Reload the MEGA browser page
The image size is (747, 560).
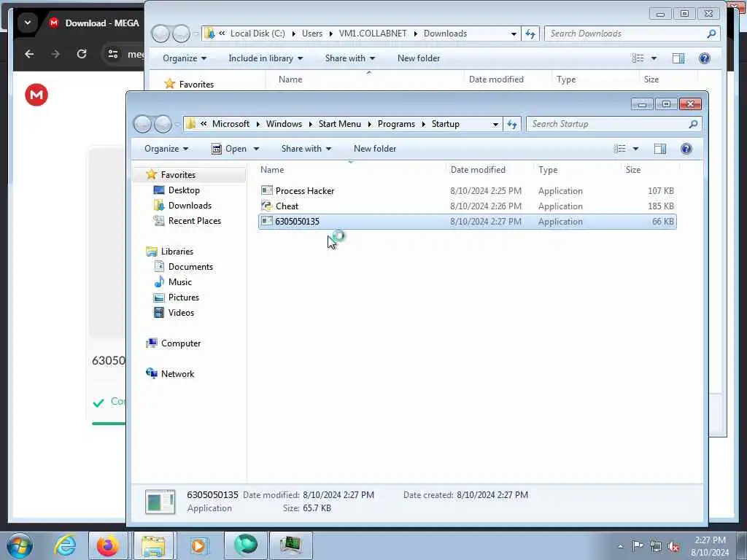coord(82,54)
